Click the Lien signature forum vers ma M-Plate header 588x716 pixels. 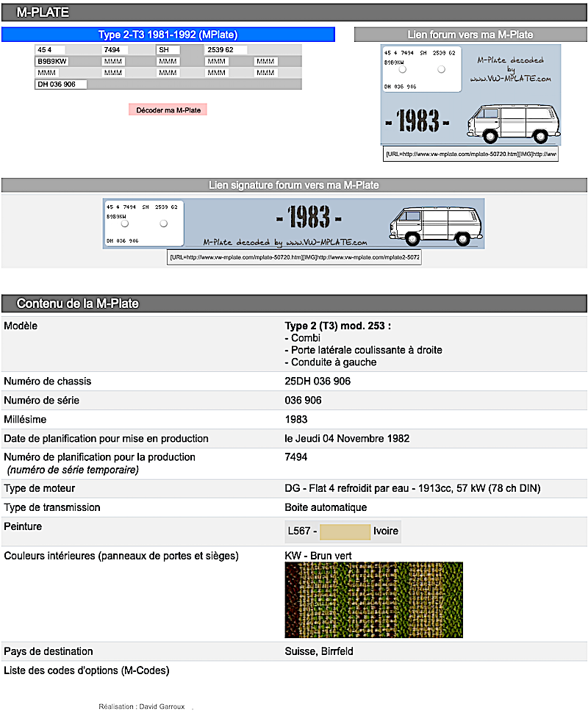[294, 185]
